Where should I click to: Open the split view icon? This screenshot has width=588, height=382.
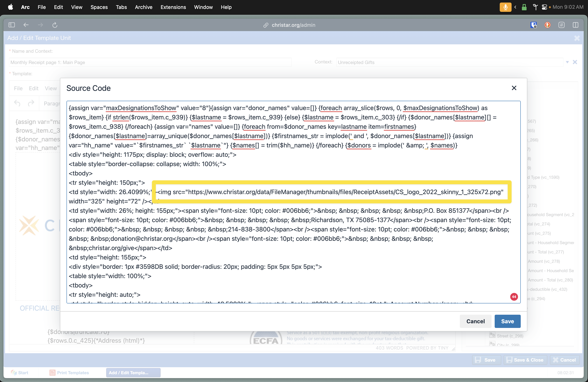[575, 25]
